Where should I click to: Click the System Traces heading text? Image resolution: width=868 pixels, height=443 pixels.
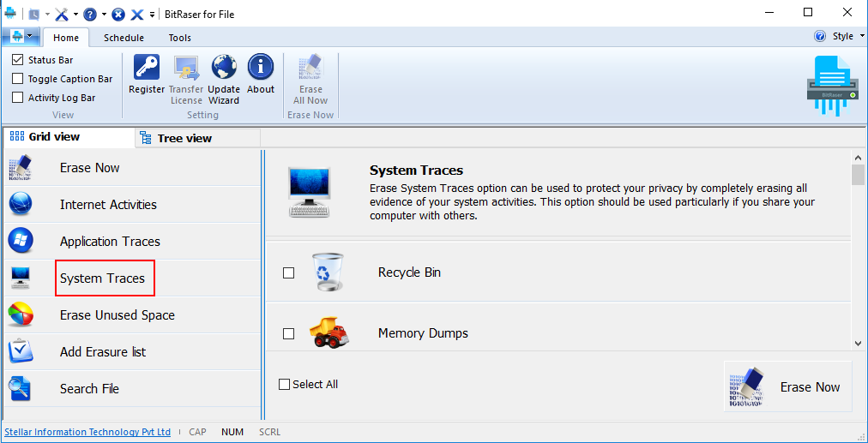tap(416, 171)
